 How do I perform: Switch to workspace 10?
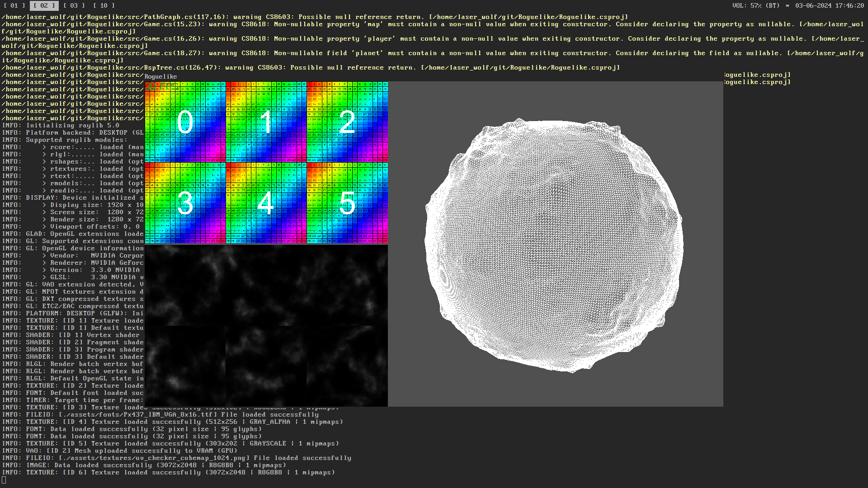tap(104, 5)
